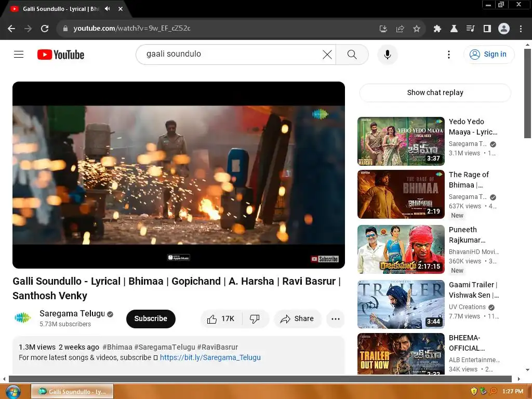Open the YouTube hamburger guide menu

coord(19,54)
